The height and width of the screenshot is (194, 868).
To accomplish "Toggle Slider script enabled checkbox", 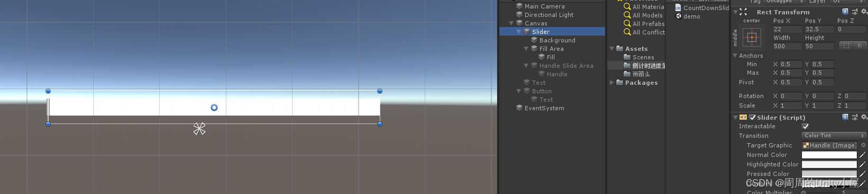I will (752, 118).
